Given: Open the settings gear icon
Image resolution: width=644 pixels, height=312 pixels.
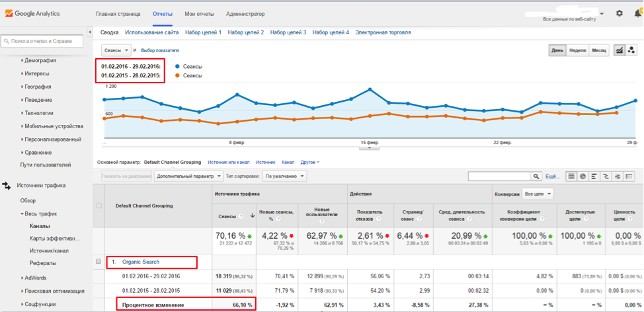Looking at the screenshot, I should coord(620,13).
